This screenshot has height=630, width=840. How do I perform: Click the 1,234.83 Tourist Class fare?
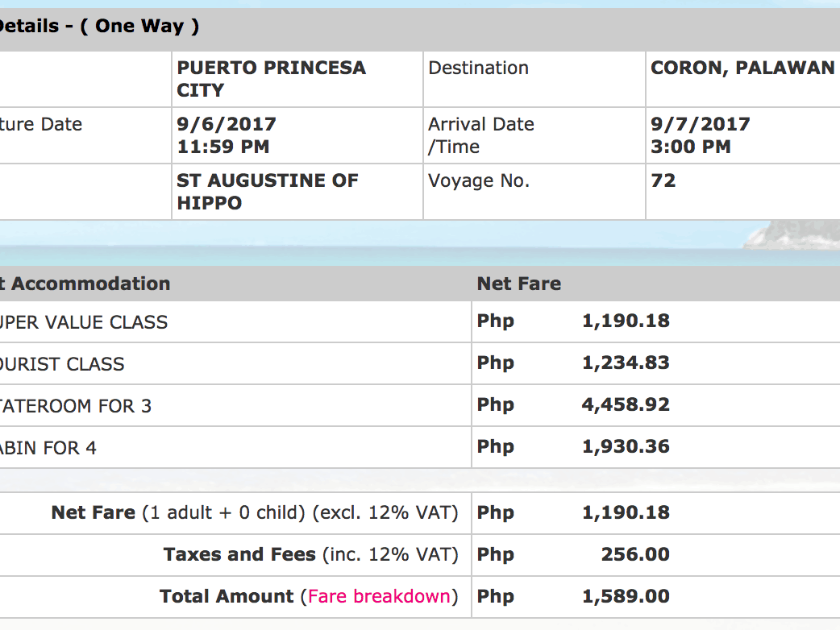click(626, 363)
